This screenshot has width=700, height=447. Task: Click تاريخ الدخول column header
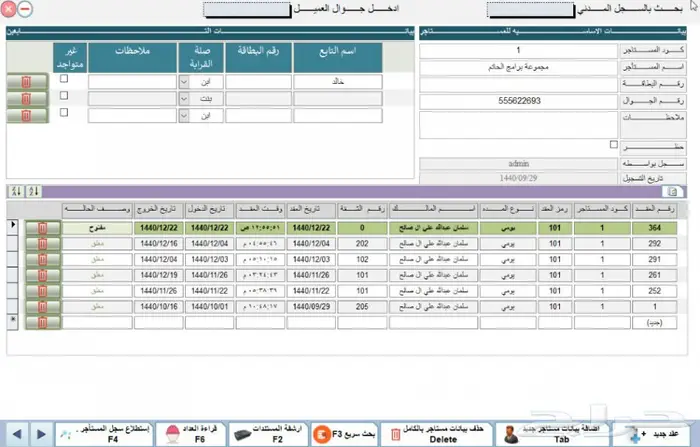(209, 209)
